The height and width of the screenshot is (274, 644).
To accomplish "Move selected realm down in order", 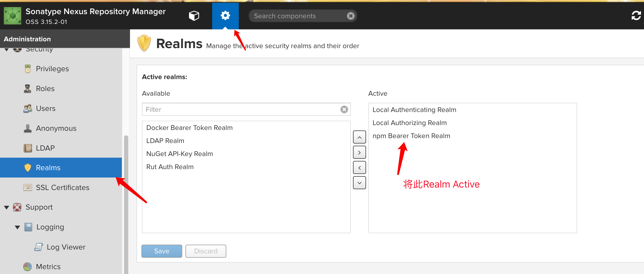I will pyautogui.click(x=359, y=183).
